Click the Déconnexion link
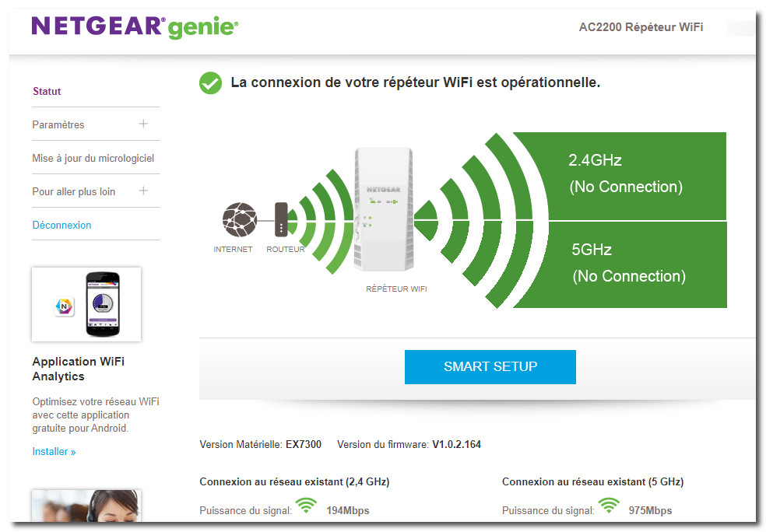 tap(61, 225)
